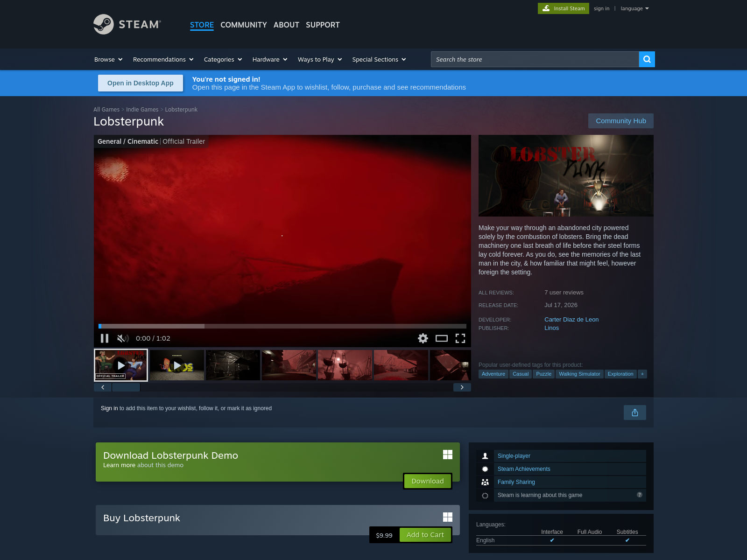Click the Puzzle tag
This screenshot has width=747, height=560.
(544, 374)
